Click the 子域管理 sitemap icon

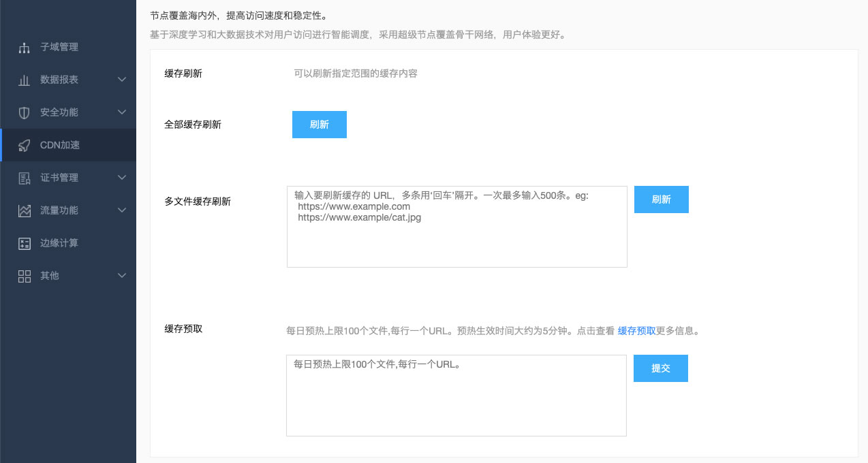[x=25, y=48]
